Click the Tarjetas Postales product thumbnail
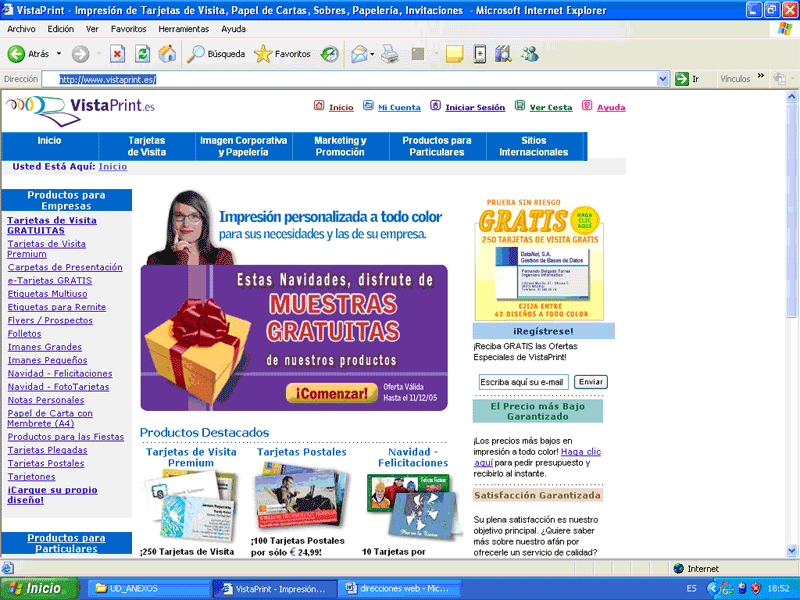This screenshot has height=600, width=800. (300, 497)
